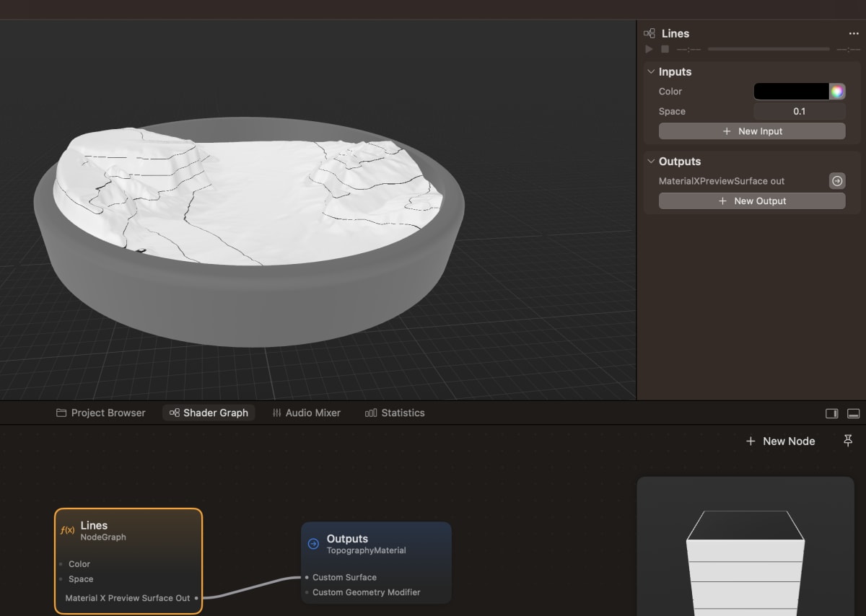Image resolution: width=866 pixels, height=616 pixels.
Task: Click the Color port on Lines node
Action: pyautogui.click(x=61, y=564)
